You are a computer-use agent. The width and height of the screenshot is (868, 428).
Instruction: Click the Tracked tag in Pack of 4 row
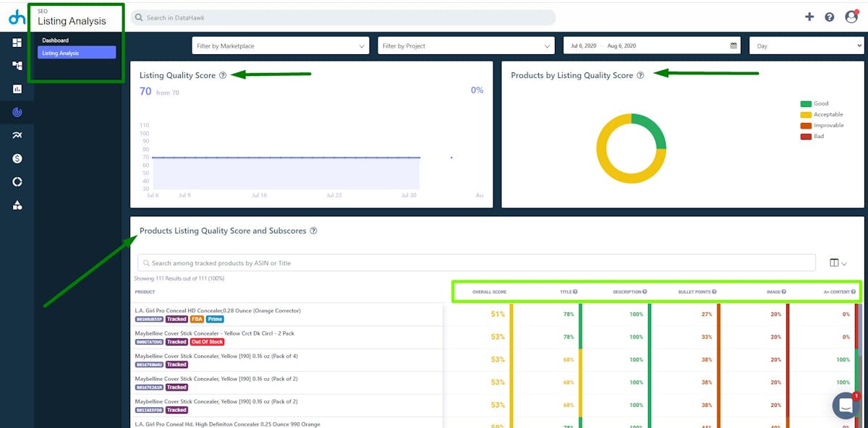tap(176, 364)
